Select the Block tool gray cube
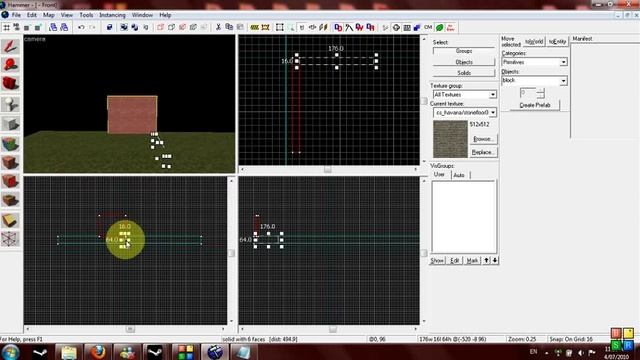The height and width of the screenshot is (360, 640). [x=10, y=124]
